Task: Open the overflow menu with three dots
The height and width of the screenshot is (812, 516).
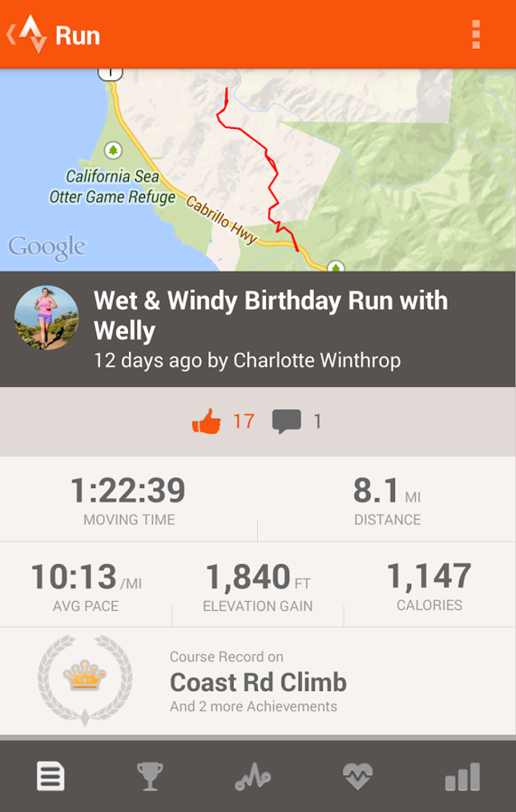Action: pyautogui.click(x=477, y=33)
